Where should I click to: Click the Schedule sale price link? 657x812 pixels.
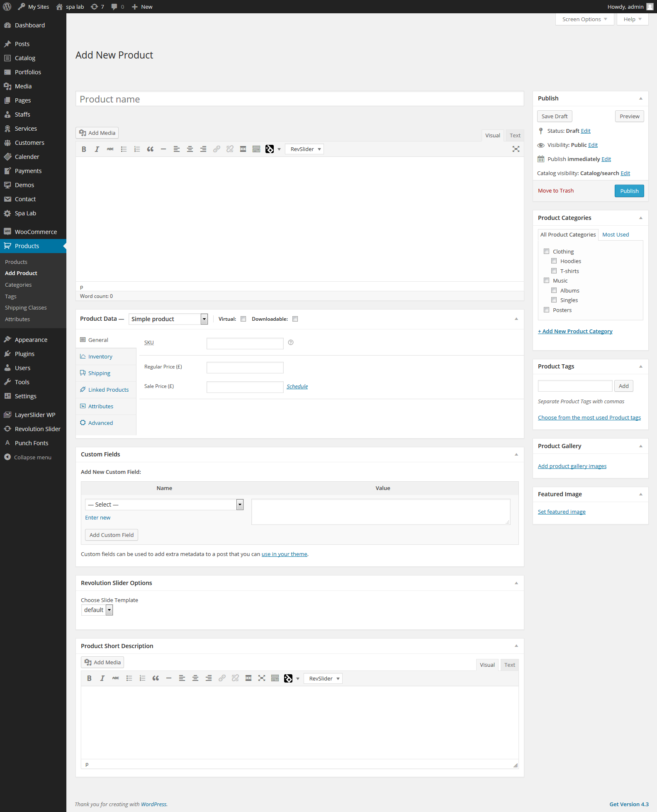[297, 387]
